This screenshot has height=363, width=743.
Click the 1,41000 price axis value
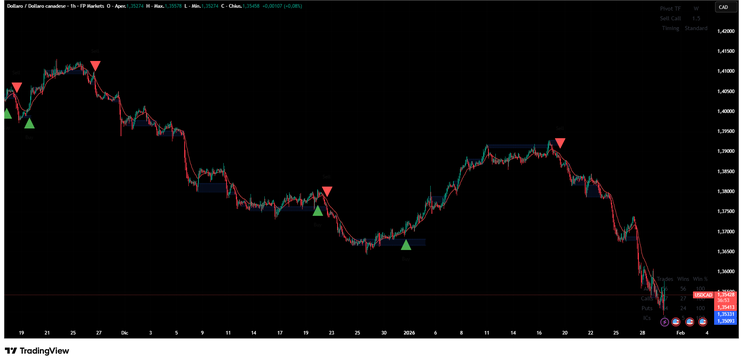tap(725, 72)
